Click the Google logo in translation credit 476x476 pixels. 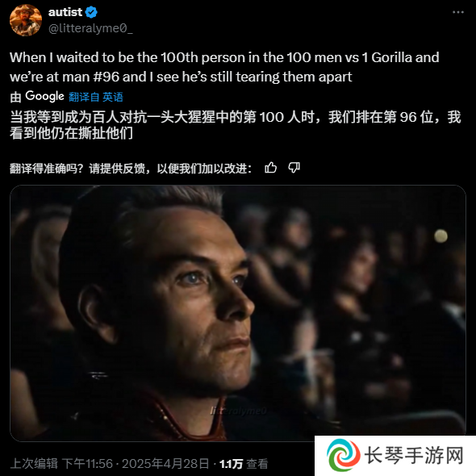(x=44, y=96)
